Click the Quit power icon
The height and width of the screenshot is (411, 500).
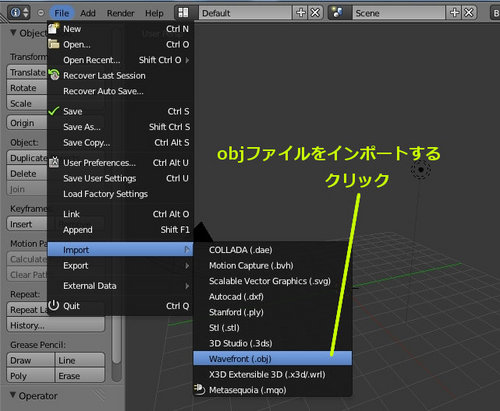pyautogui.click(x=53, y=305)
